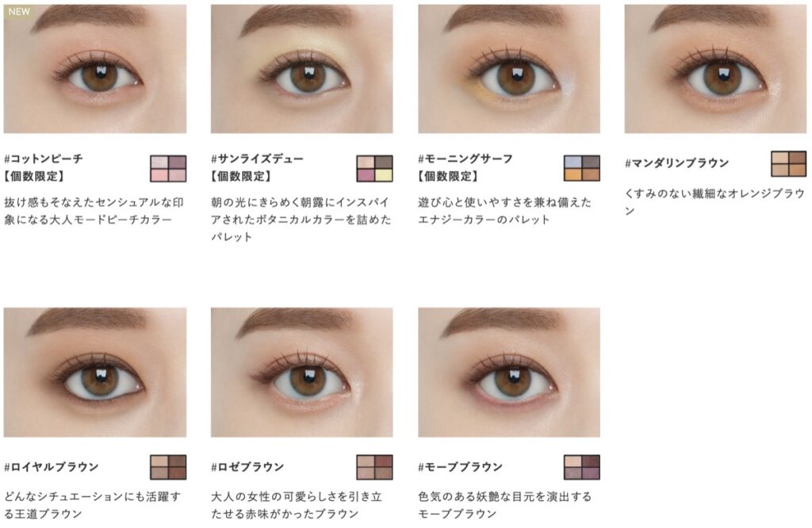Select the サンライズデュー eye look image
This screenshot has height=528, width=812.
click(x=301, y=68)
